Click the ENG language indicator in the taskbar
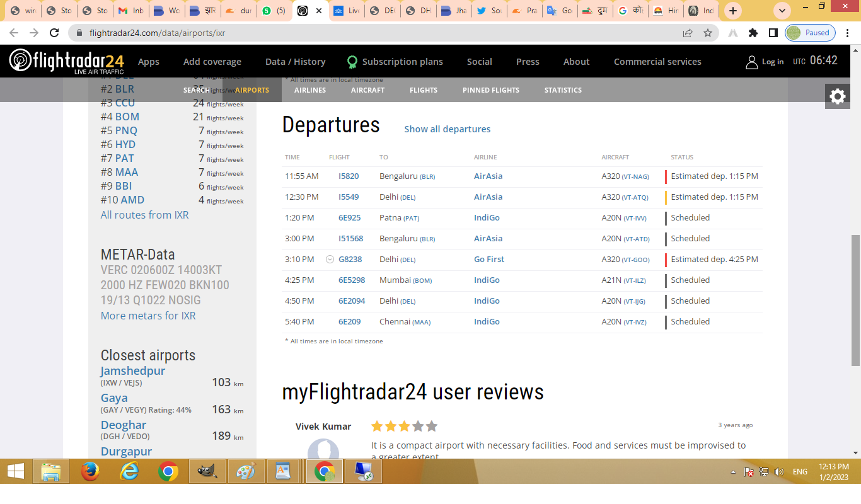The image size is (861, 504). (x=800, y=472)
